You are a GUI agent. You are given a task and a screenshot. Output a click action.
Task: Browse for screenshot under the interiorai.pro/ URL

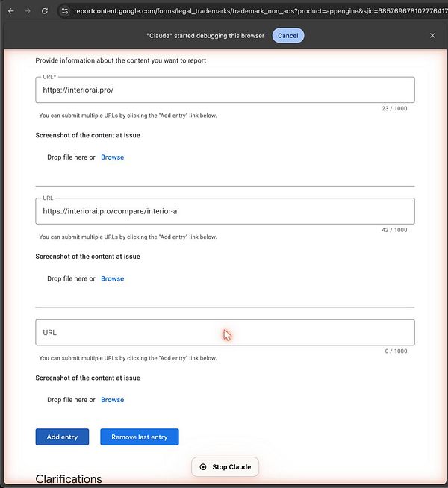coord(113,157)
